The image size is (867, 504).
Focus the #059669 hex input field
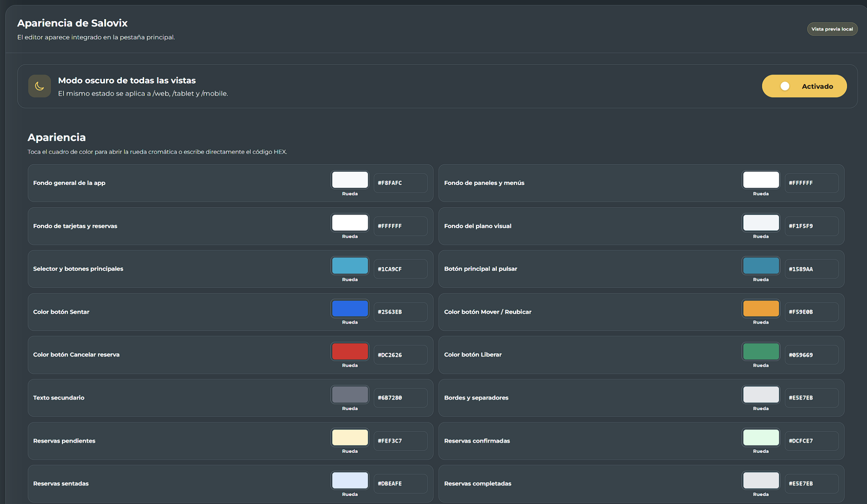(812, 355)
